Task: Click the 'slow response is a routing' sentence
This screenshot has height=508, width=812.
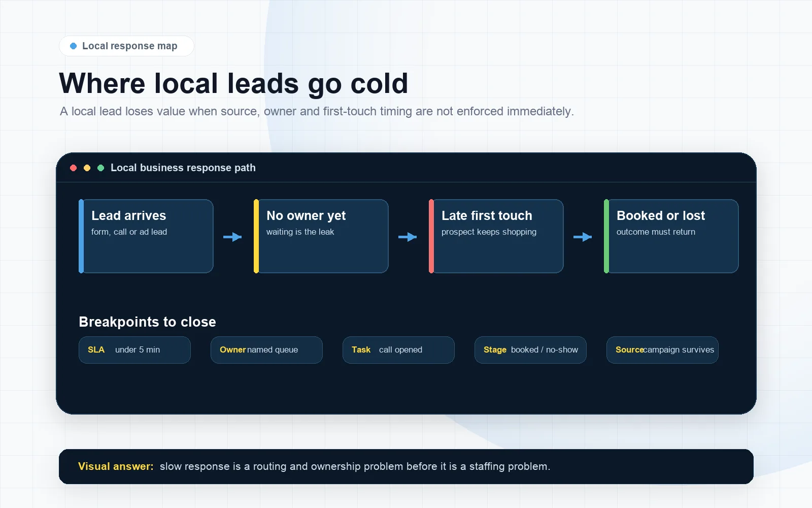Action: (x=355, y=466)
